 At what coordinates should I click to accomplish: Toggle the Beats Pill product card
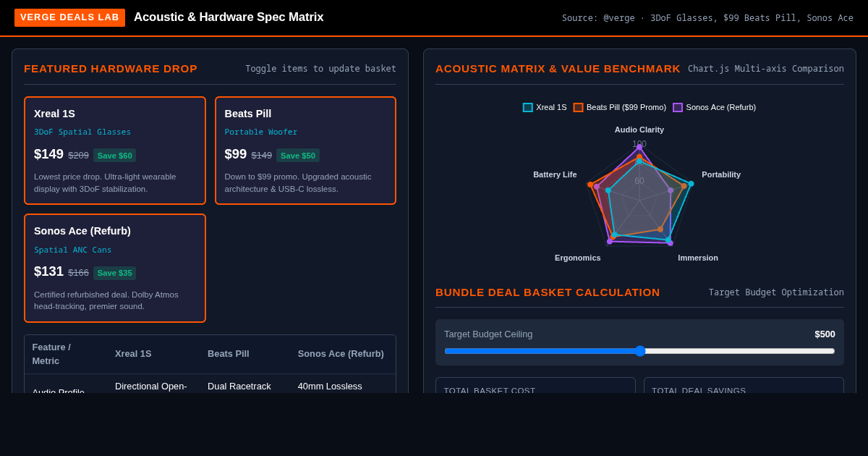[x=305, y=151]
